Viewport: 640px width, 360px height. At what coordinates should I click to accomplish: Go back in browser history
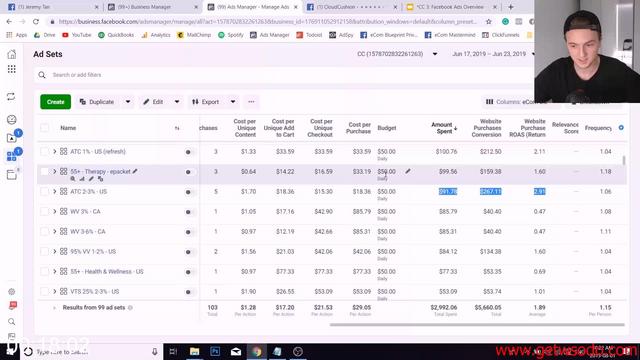pos(9,22)
